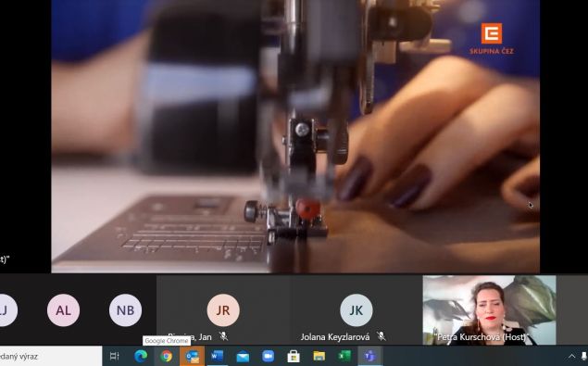The image size is (588, 366).
Task: Toggle Jan's muted microphone icon
Action: click(x=223, y=336)
